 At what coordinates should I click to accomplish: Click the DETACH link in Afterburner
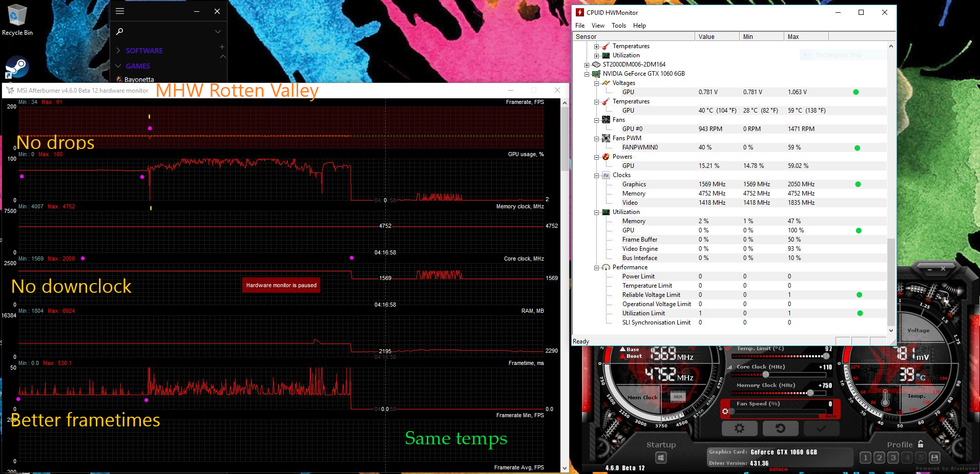778,469
